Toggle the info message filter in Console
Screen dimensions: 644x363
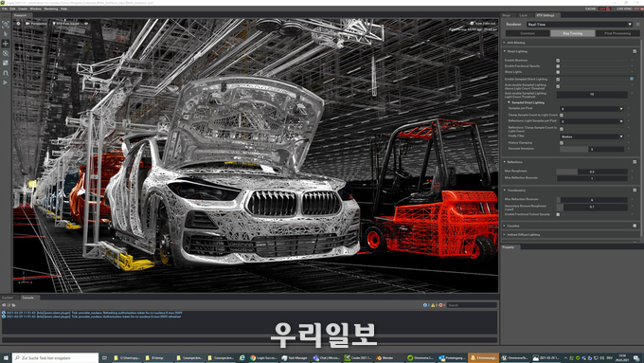(426, 305)
